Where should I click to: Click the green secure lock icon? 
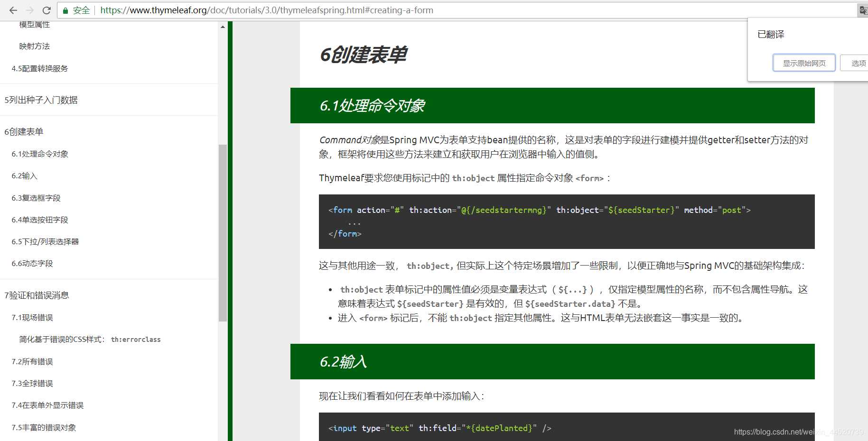(x=65, y=10)
